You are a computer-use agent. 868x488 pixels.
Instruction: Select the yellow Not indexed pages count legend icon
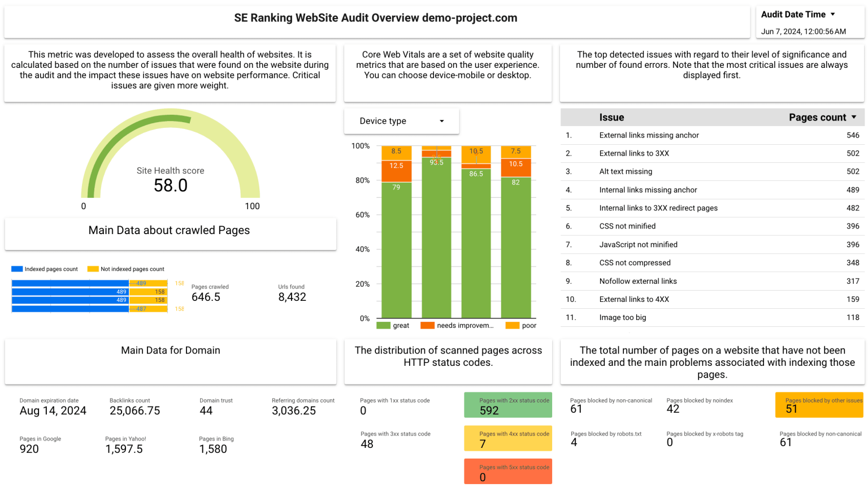click(x=93, y=269)
